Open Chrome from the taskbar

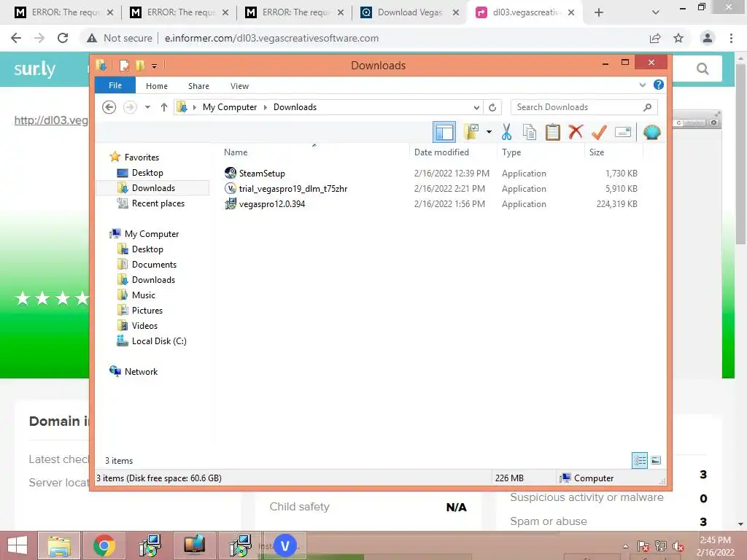coord(104,545)
